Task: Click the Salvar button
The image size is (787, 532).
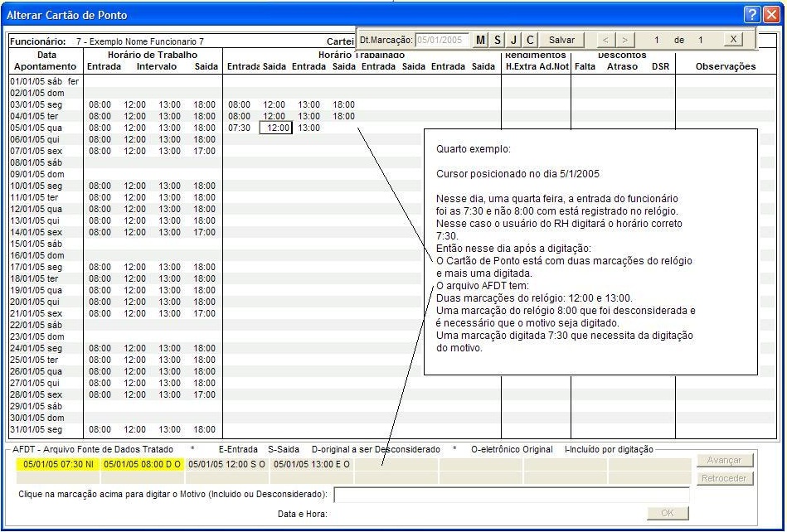Action: (561, 40)
